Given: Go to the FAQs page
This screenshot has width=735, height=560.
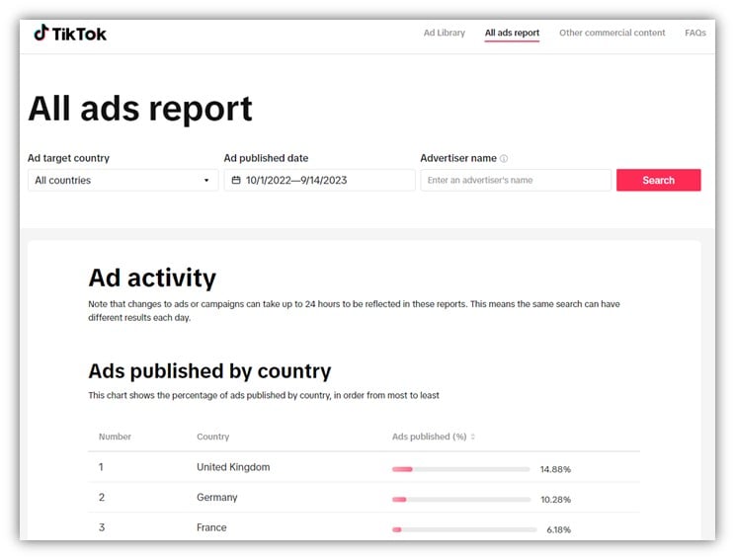Looking at the screenshot, I should point(695,33).
